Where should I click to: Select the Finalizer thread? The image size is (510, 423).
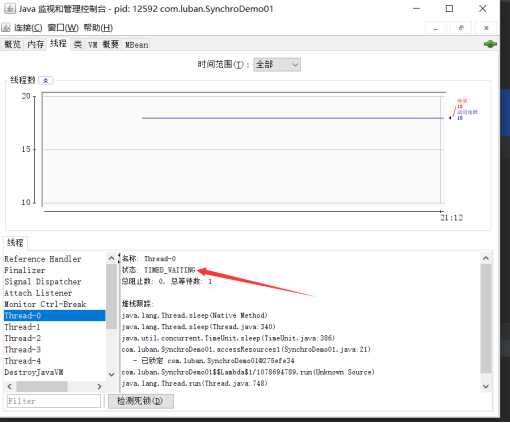point(55,270)
